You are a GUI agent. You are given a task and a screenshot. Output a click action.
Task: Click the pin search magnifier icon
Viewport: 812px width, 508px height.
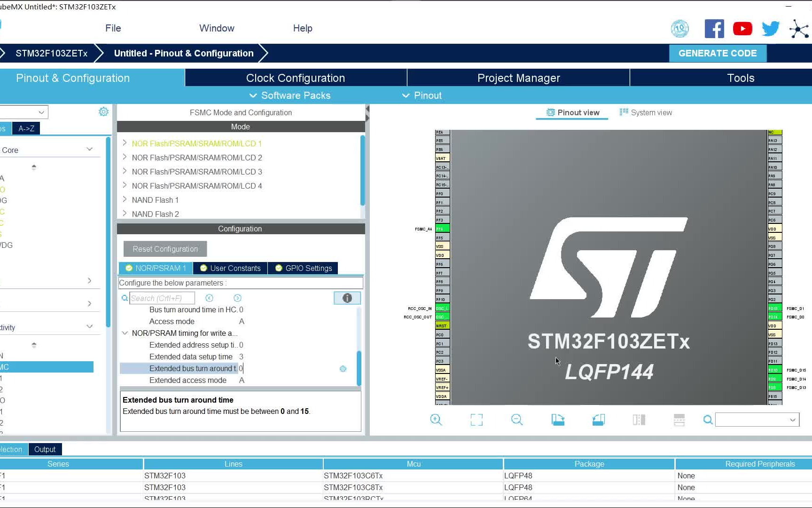pos(708,420)
